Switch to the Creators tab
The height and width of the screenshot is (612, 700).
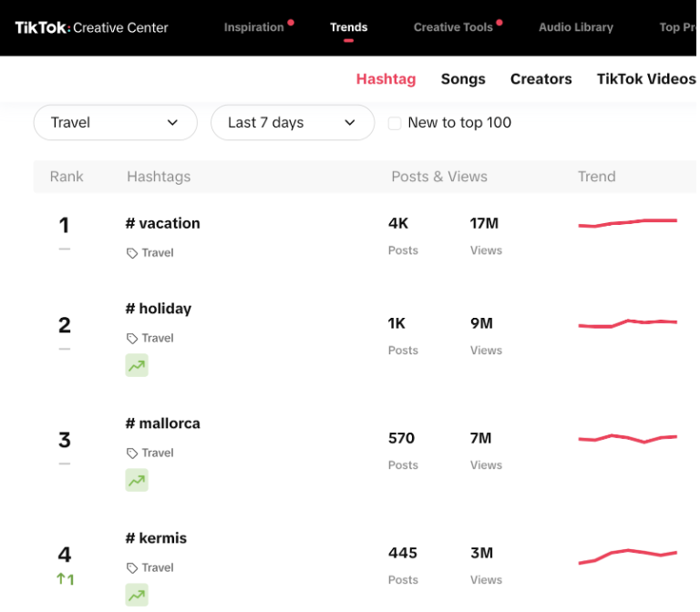[x=541, y=79]
